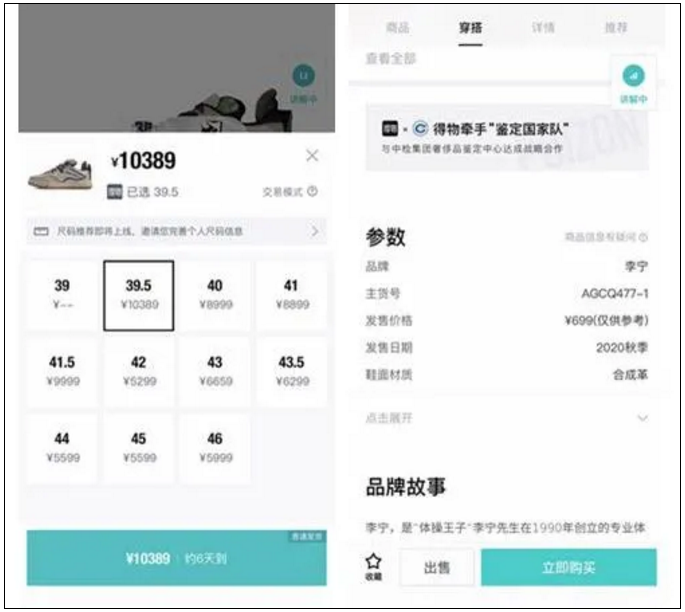Viewport: 685px width, 612px height.
Task: Pick size 41.5 at ¥9999
Action: pyautogui.click(x=62, y=372)
